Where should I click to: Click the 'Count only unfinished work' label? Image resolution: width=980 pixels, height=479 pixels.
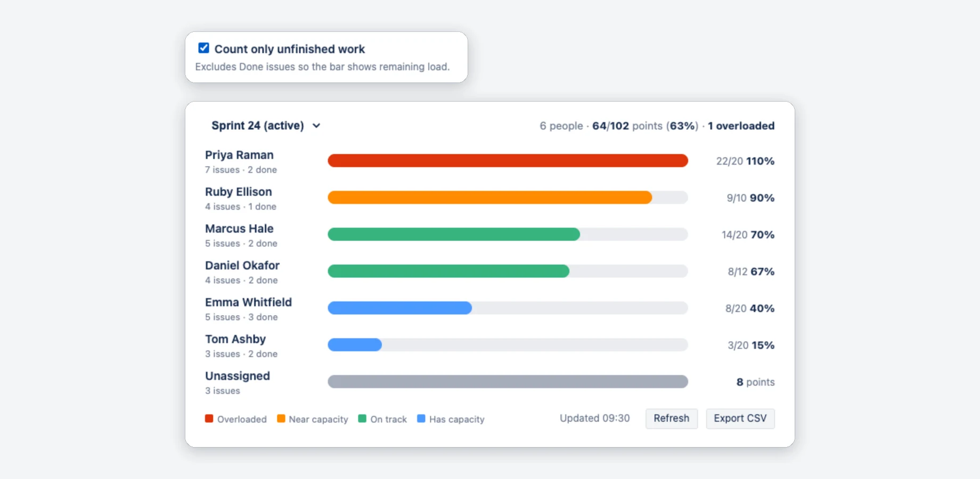click(289, 49)
